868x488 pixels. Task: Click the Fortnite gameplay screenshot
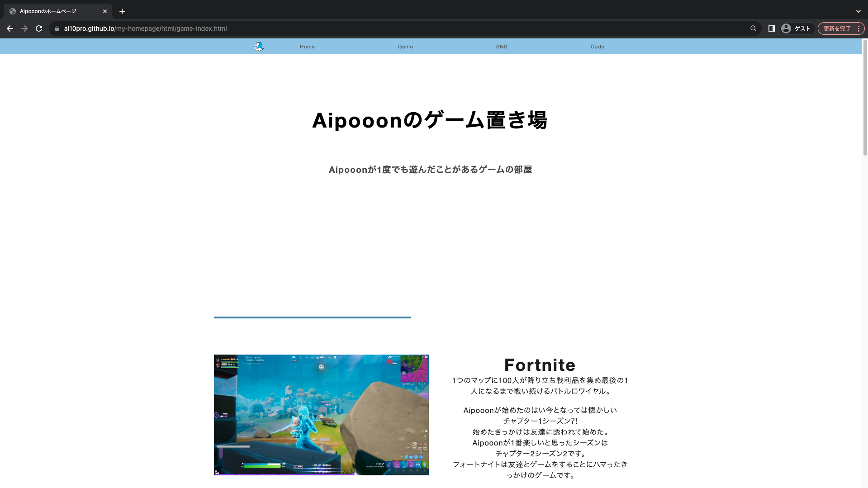click(321, 415)
